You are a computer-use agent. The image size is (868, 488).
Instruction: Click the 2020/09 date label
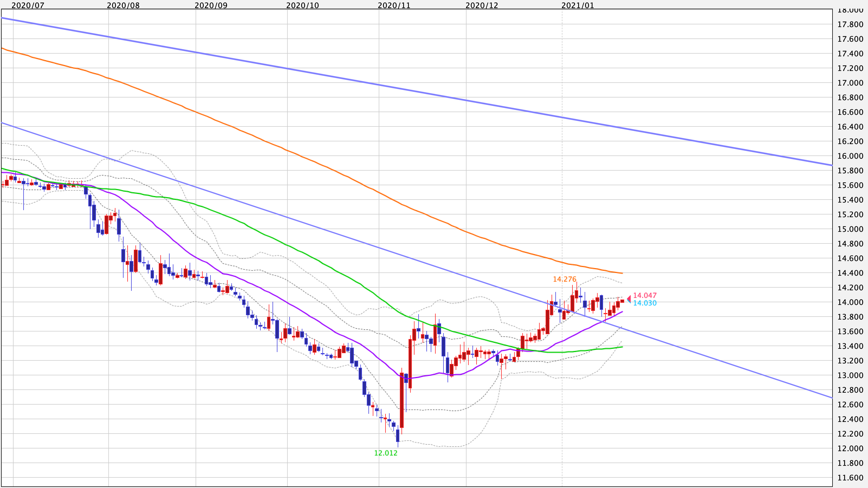[211, 5]
